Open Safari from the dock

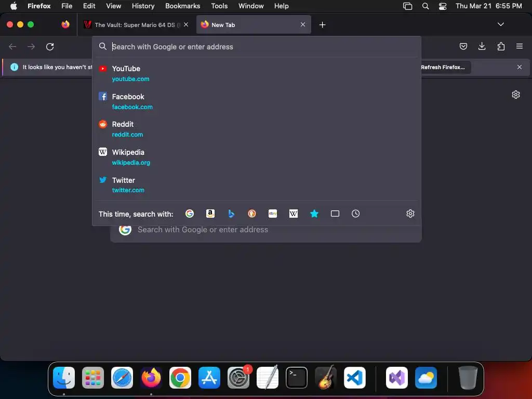[122, 378]
